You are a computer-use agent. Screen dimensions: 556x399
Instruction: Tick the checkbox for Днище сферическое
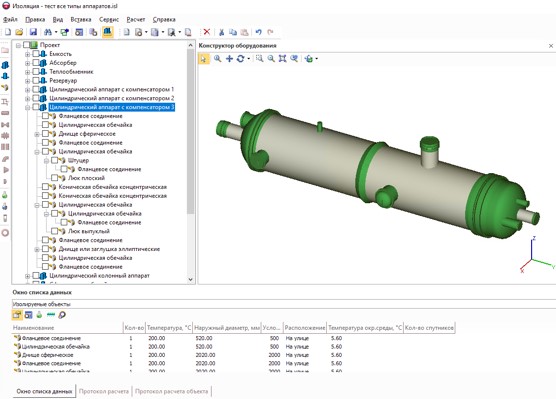click(x=45, y=134)
